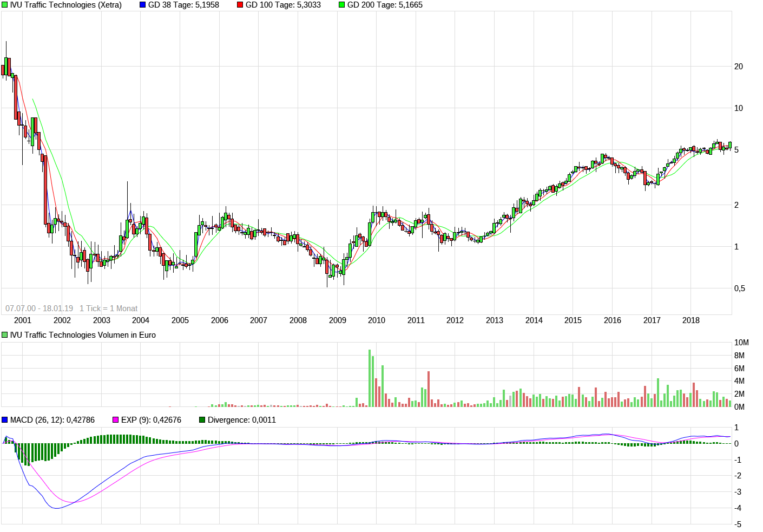The height and width of the screenshot is (532, 763).
Task: Click the 10M label on the volume axis
Action: (741, 343)
